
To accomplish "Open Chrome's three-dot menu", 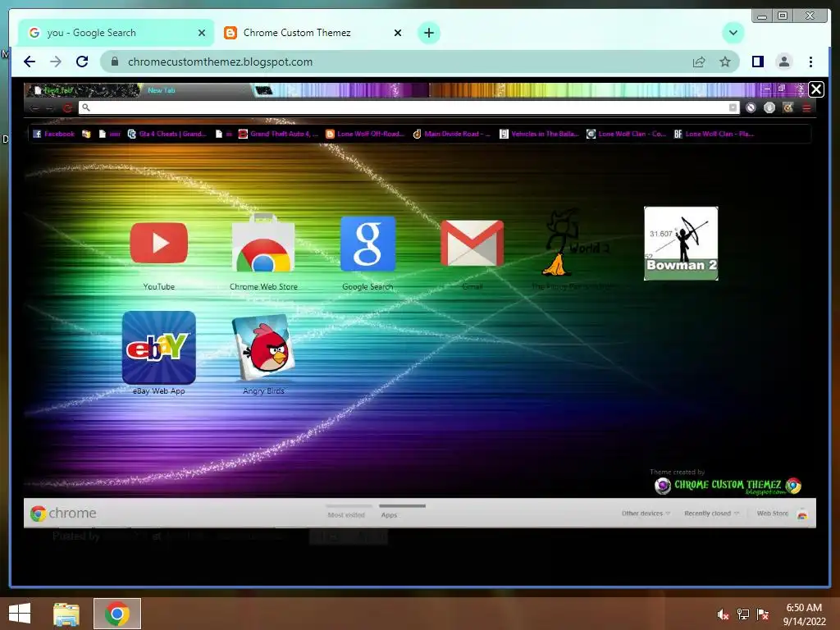I will (810, 62).
